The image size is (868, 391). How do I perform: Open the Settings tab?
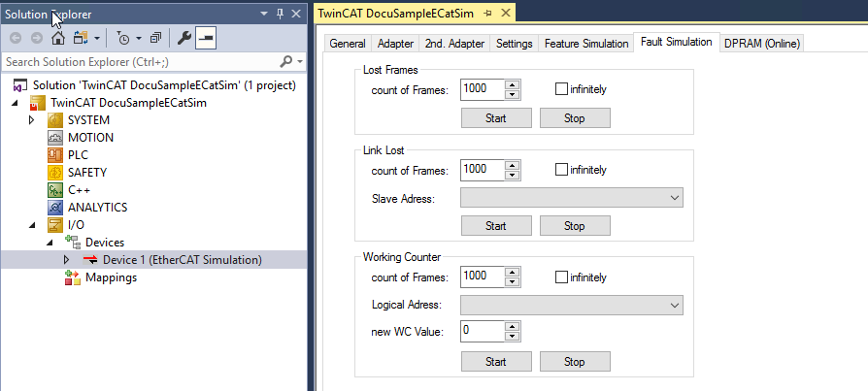click(x=515, y=44)
